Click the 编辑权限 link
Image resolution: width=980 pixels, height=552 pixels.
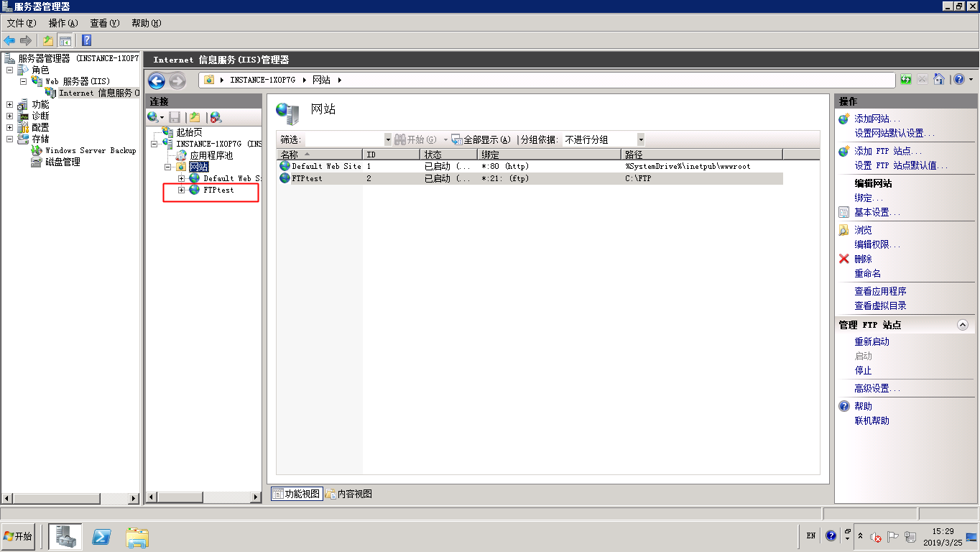[x=877, y=244]
